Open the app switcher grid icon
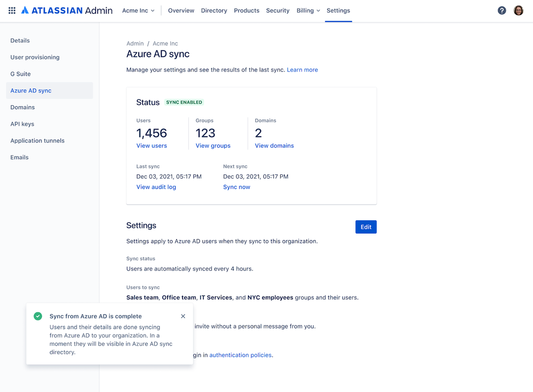Image resolution: width=533 pixels, height=392 pixels. [12, 11]
